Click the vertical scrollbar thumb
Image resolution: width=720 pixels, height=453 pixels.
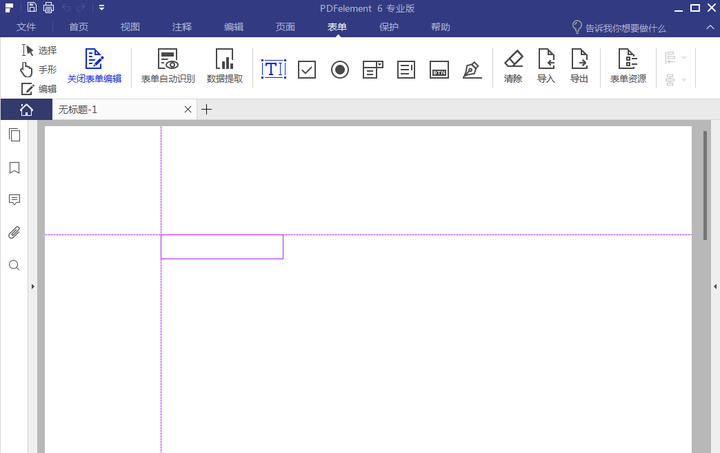click(x=705, y=185)
